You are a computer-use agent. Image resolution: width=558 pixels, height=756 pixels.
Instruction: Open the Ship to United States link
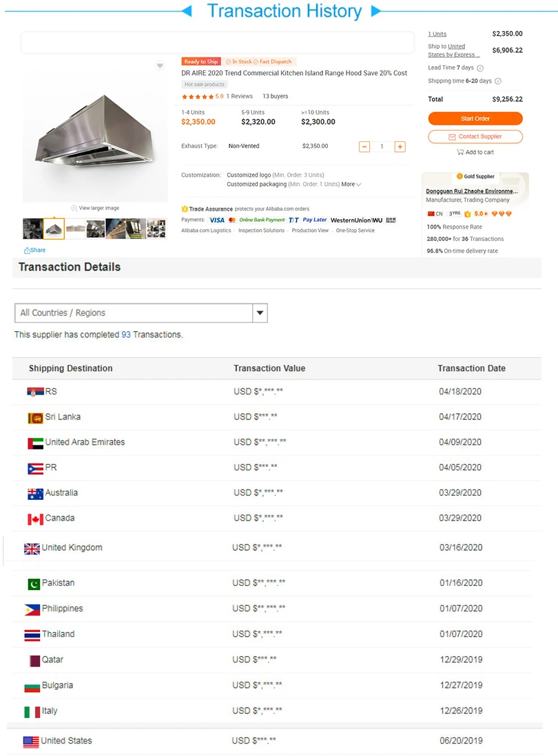point(454,51)
